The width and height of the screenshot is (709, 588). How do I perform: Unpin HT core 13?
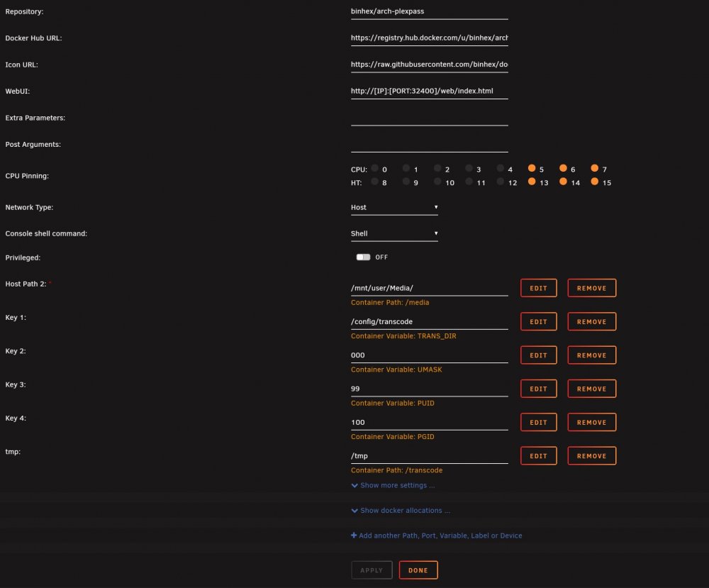tap(532, 182)
